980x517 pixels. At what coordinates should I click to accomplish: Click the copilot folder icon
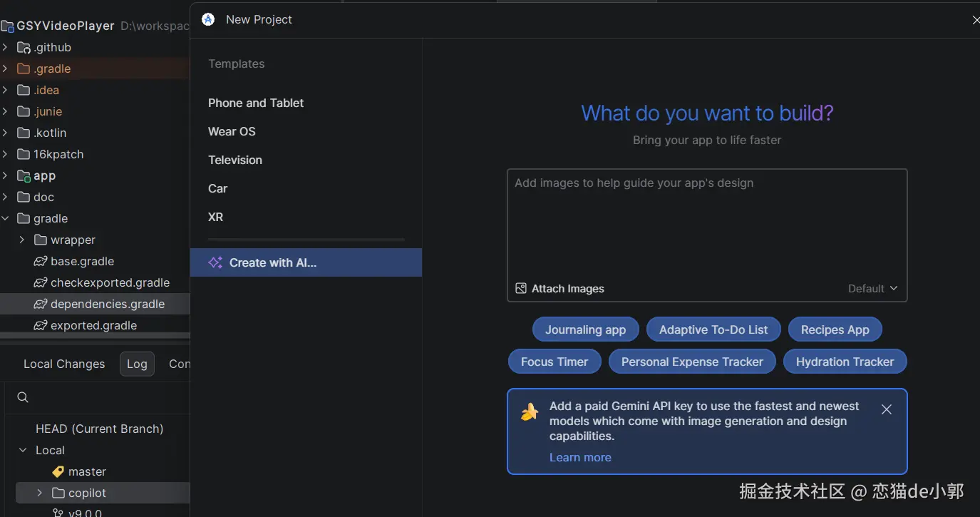pyautogui.click(x=58, y=493)
